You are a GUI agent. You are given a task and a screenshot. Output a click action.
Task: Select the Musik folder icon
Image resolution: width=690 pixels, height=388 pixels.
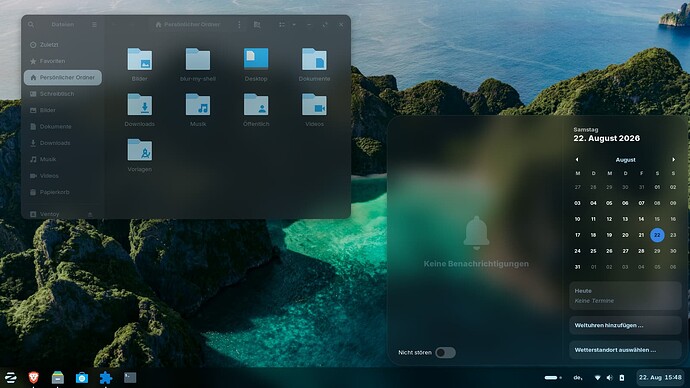(198, 105)
